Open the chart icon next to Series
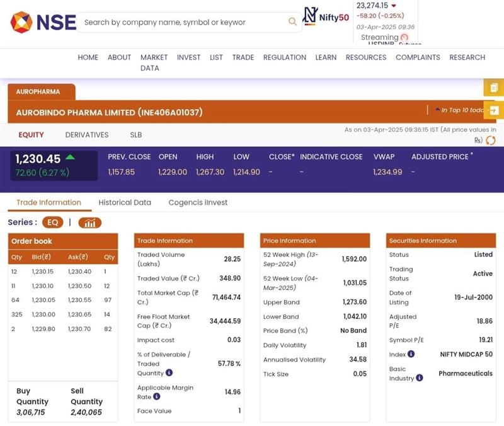Viewport: 504px width, 426px height. [x=90, y=222]
